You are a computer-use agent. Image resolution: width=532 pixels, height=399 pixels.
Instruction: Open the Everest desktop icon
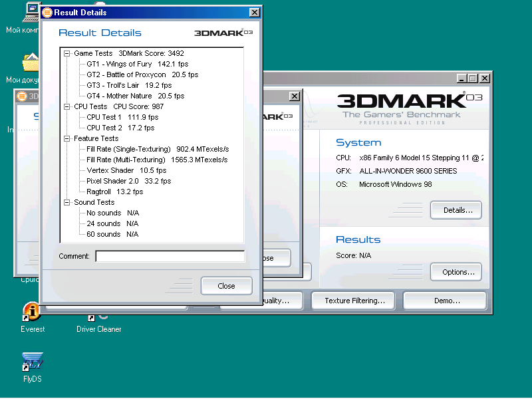tap(32, 311)
